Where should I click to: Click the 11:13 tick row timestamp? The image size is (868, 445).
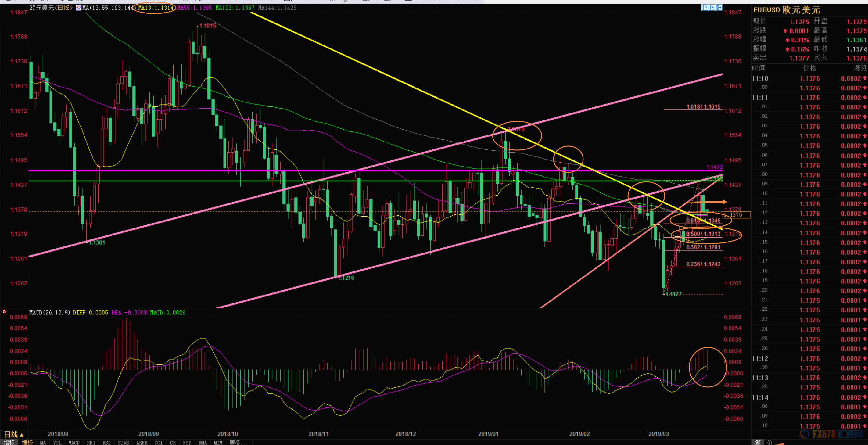point(760,378)
